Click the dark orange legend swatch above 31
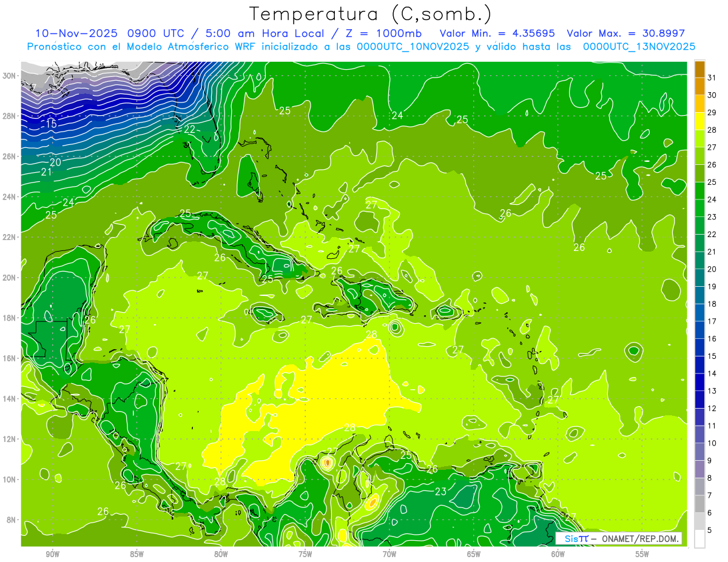The image size is (728, 562). pos(699,69)
